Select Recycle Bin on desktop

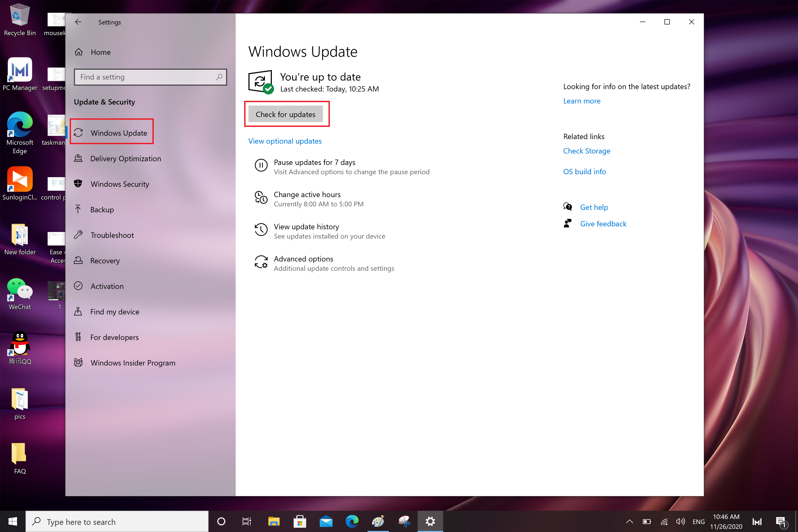[x=20, y=20]
